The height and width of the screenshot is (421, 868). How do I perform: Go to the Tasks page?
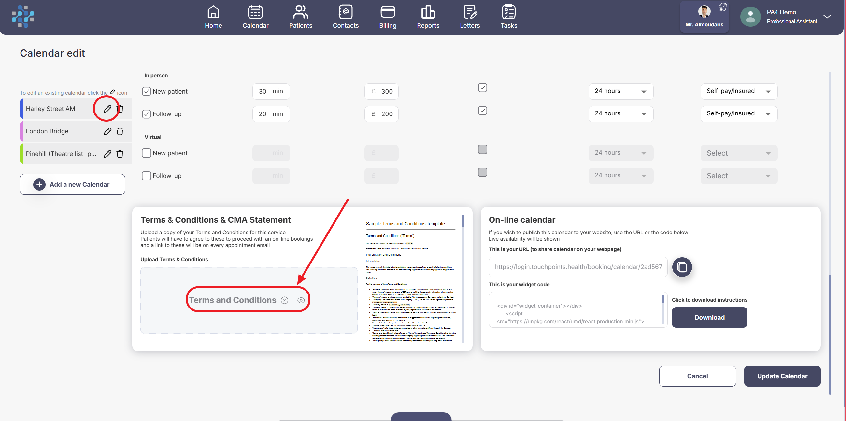click(x=508, y=17)
